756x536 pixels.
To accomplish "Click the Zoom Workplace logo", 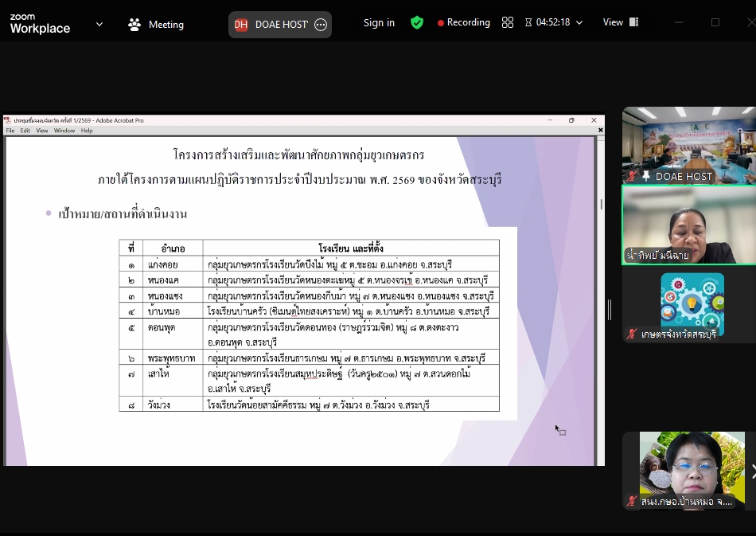I will click(x=40, y=24).
